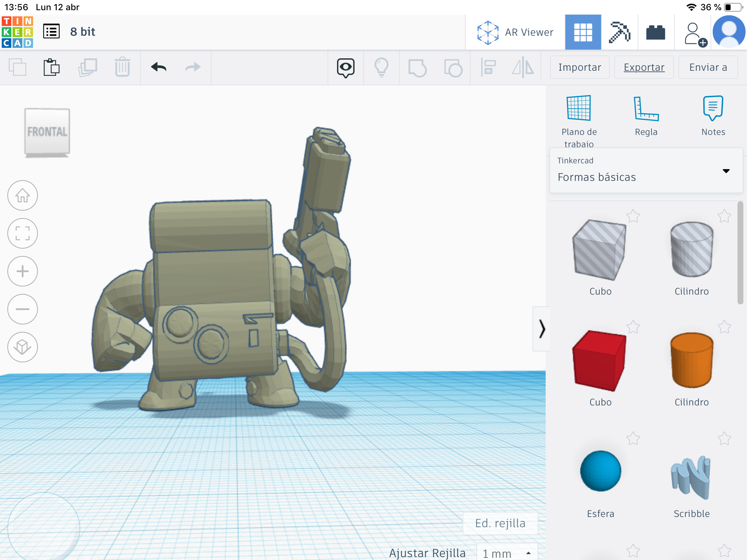Switch to 3D design grid tab
This screenshot has width=747, height=560.
pyautogui.click(x=583, y=32)
